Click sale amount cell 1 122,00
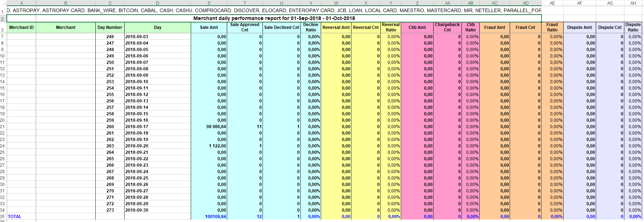This screenshot has height=222, width=644. (217, 146)
